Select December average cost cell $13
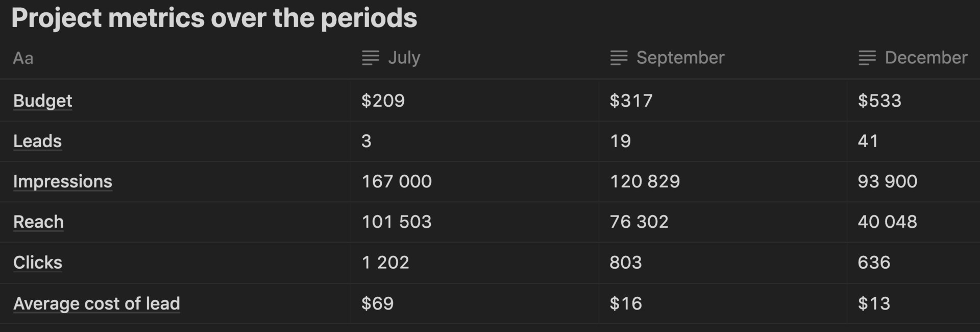980x332 pixels. click(x=873, y=303)
